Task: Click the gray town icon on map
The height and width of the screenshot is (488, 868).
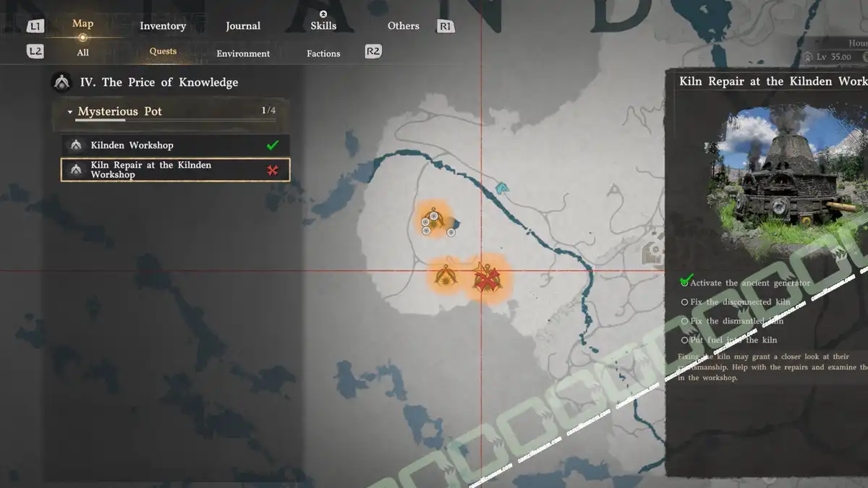Action: pyautogui.click(x=653, y=252)
